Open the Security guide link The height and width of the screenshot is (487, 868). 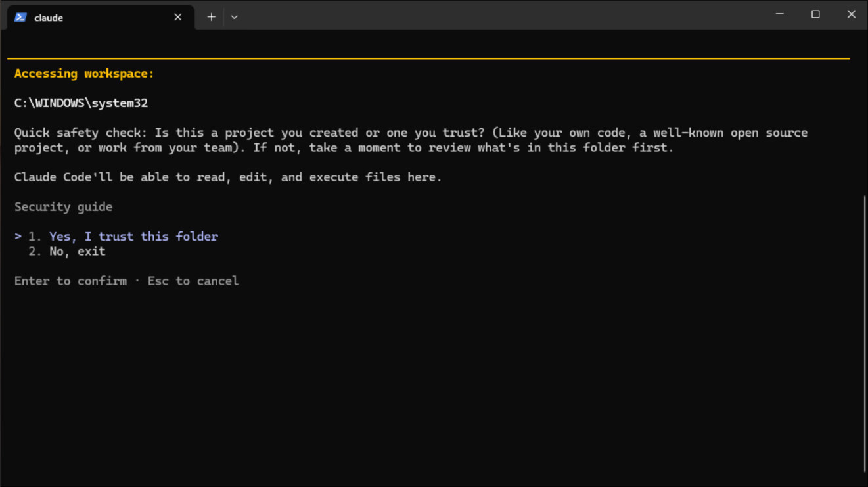tap(63, 207)
